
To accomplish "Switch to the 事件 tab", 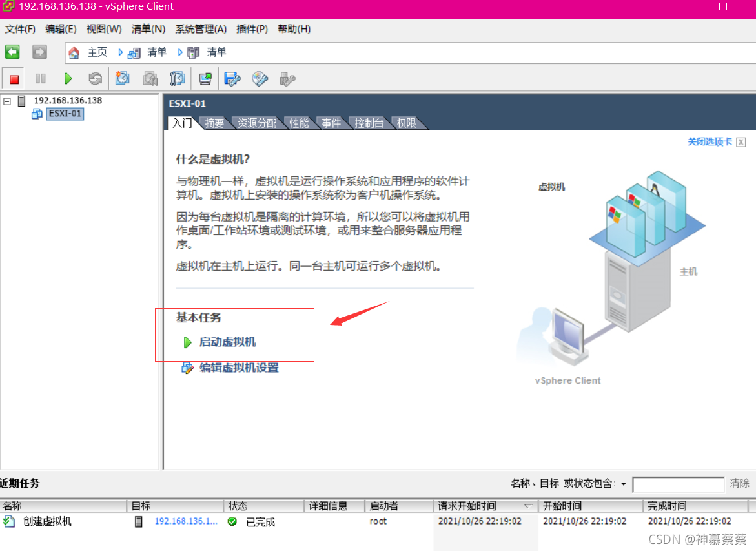I will click(x=331, y=123).
